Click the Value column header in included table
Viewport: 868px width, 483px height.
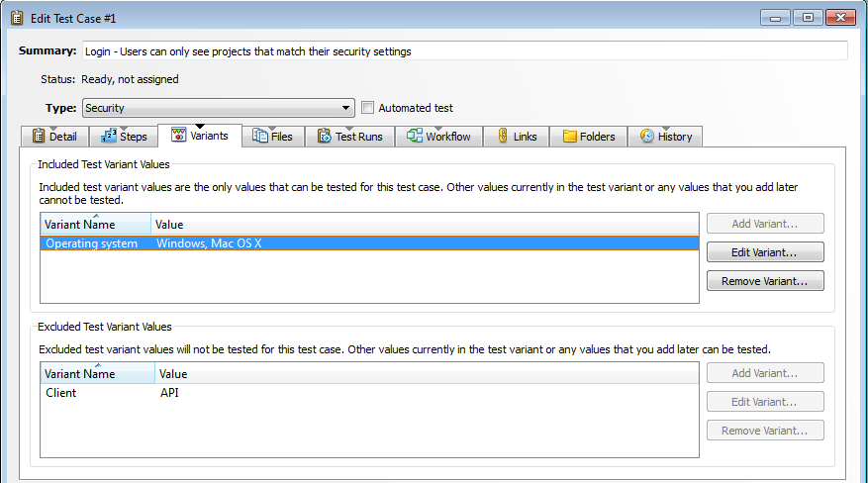[x=426, y=225]
